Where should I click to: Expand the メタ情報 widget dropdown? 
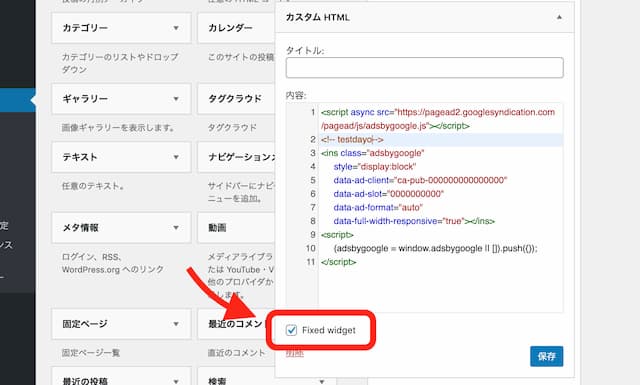coord(176,227)
